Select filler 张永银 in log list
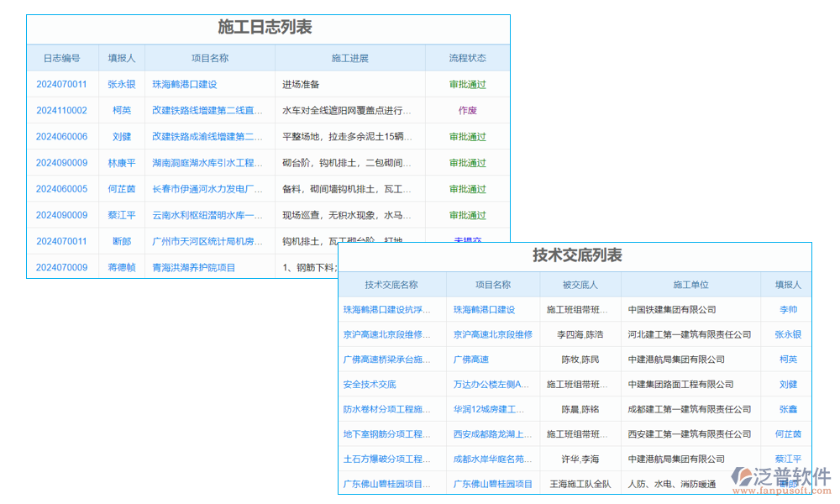This screenshot has width=840, height=504. click(122, 84)
